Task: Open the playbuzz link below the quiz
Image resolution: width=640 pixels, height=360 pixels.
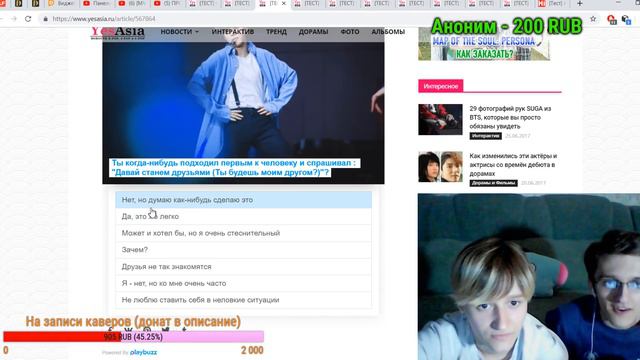Action: [143, 352]
